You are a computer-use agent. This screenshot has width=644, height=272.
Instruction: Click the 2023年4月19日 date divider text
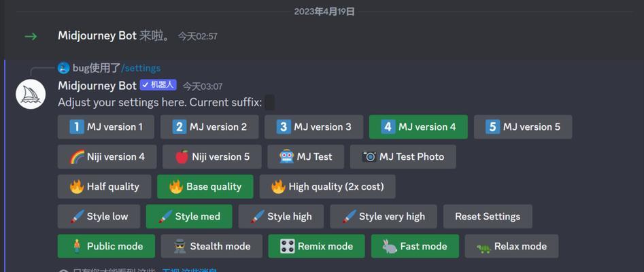(x=324, y=12)
